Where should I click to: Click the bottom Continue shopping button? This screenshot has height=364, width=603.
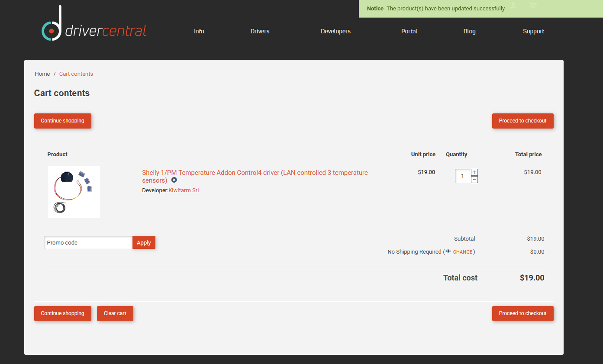click(63, 313)
